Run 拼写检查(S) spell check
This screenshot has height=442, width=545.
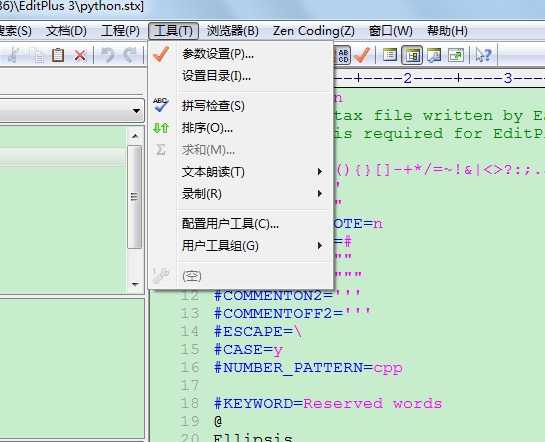[241, 106]
